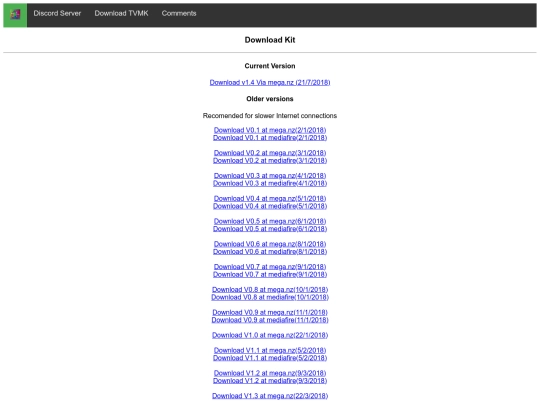Download V0.4 at mediafire link
This screenshot has width=540, height=405.
pos(270,206)
